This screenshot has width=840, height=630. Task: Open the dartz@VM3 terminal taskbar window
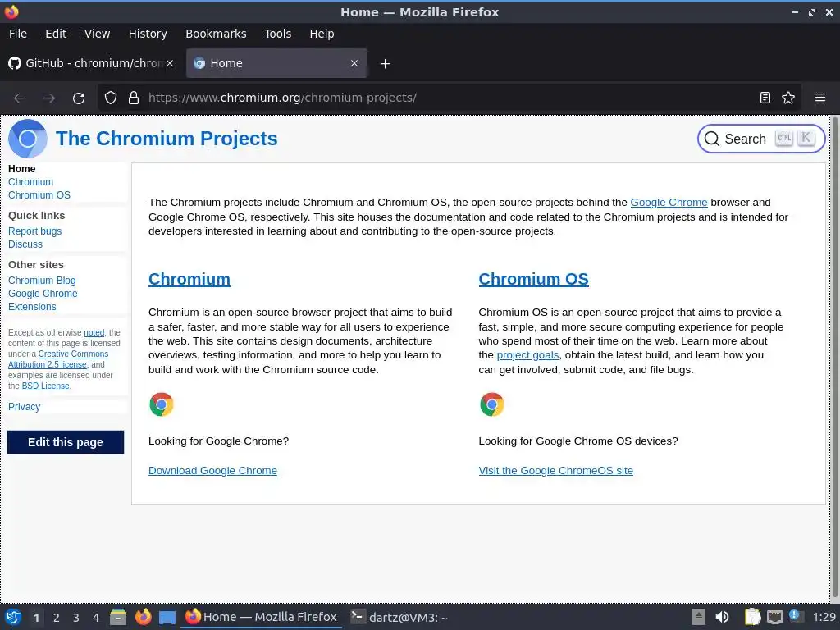[399, 617]
